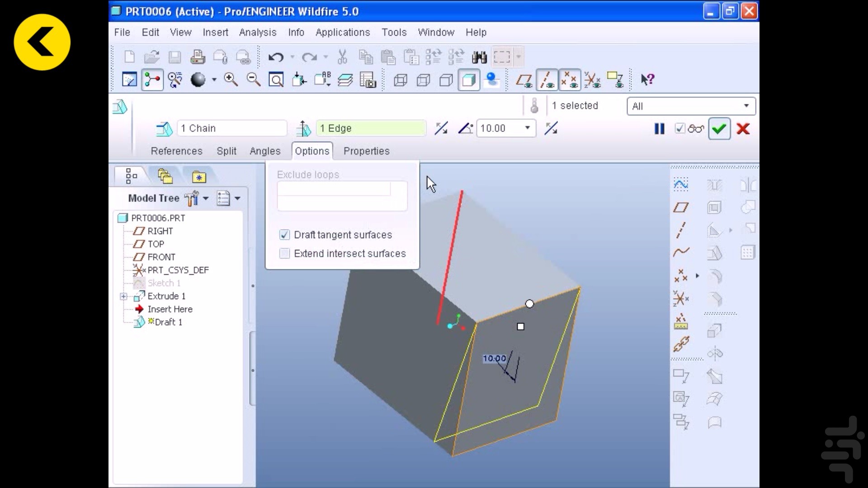Click the Save disk icon
This screenshot has width=868, height=488.
(175, 57)
